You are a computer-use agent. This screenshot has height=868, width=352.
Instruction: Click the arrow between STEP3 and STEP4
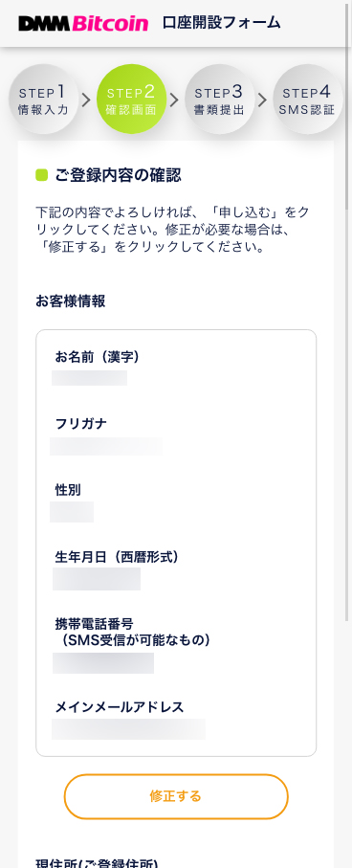[x=262, y=100]
